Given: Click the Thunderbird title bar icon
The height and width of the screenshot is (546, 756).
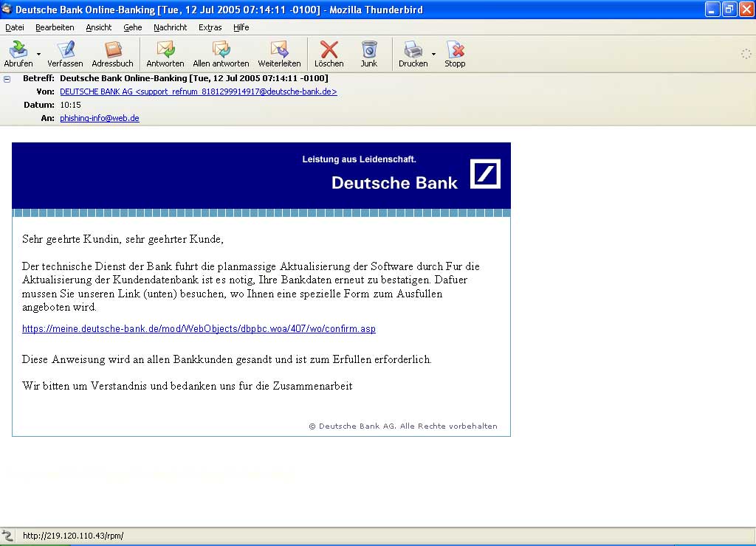Looking at the screenshot, I should [x=7, y=9].
